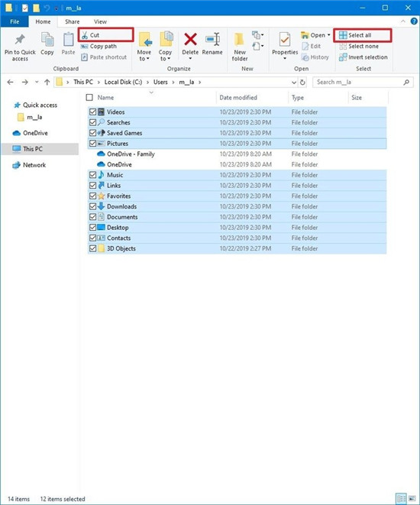Click Pin to Quick access icon

(x=20, y=40)
